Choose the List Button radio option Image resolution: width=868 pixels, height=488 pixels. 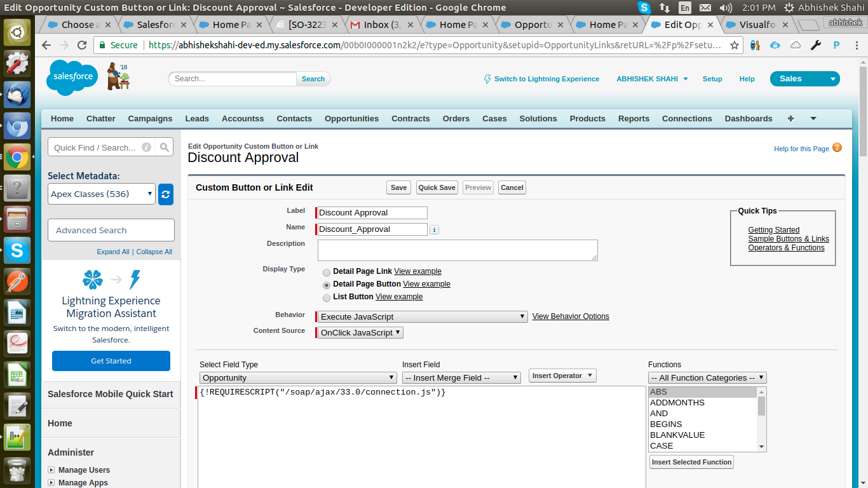pos(327,297)
